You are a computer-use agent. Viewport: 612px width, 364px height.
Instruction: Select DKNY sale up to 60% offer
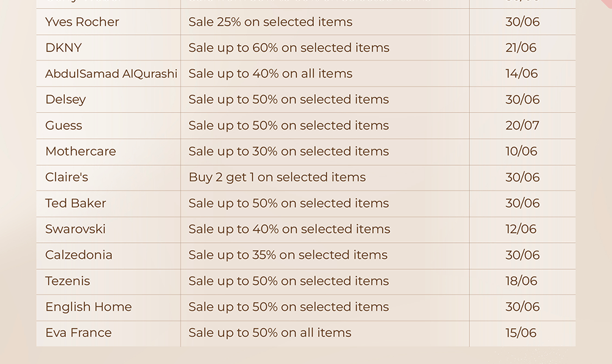pyautogui.click(x=289, y=48)
